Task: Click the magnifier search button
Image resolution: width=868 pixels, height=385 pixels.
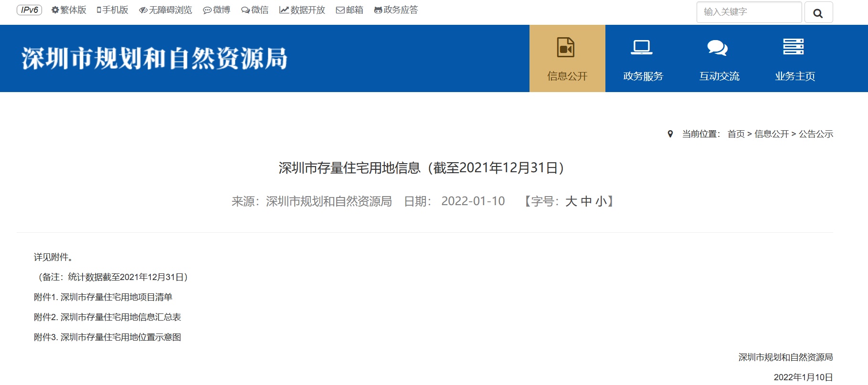Action: (x=818, y=12)
